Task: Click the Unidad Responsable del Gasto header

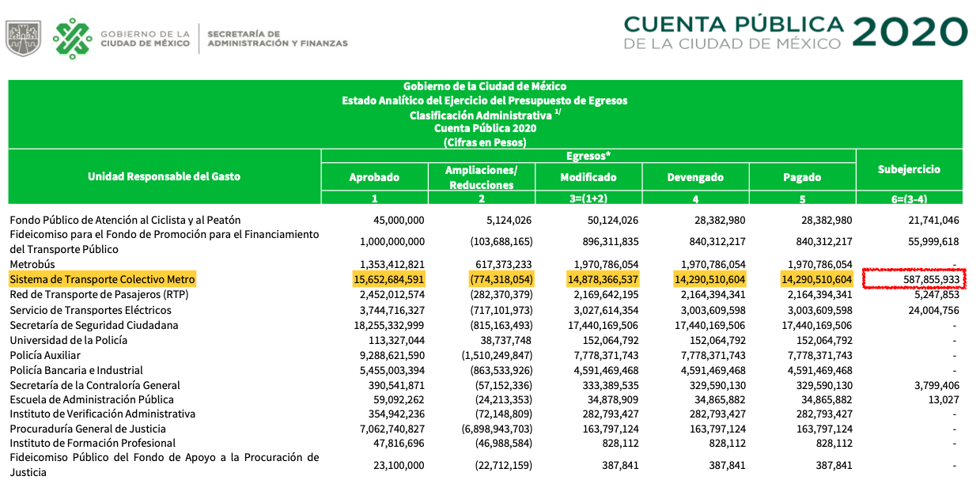Action: coord(164,176)
